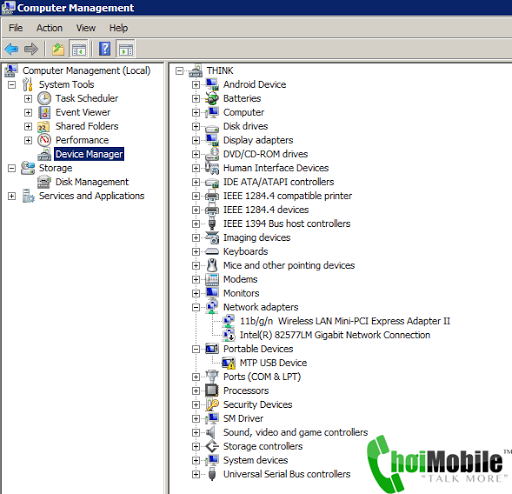Expand the Task Scheduler node
This screenshot has width=512, height=494.
point(28,99)
